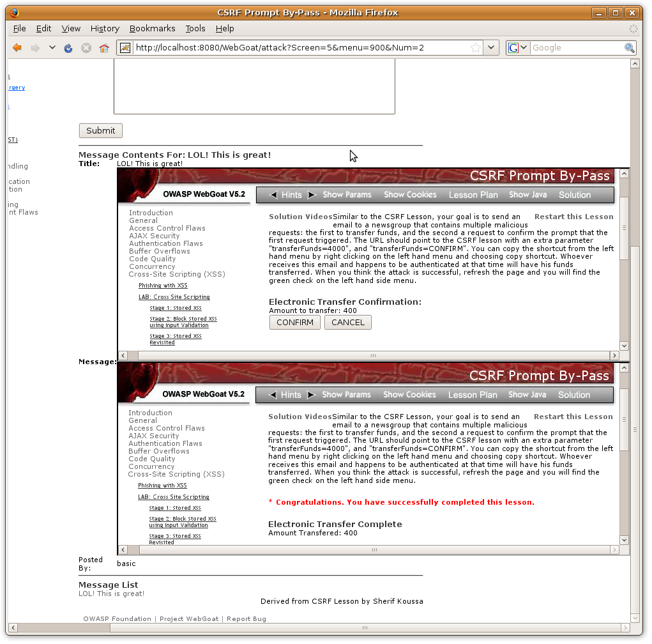Open the Bookmarks menu

coord(152,28)
